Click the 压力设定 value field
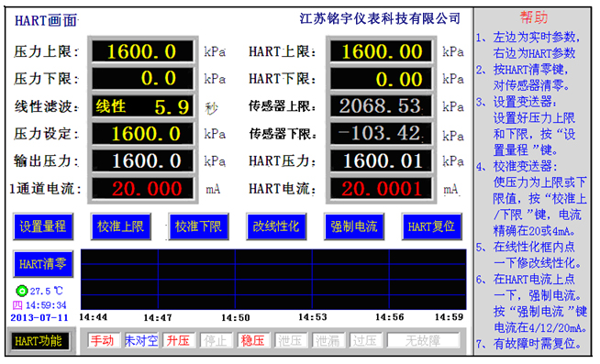600x364 pixels. 142,134
